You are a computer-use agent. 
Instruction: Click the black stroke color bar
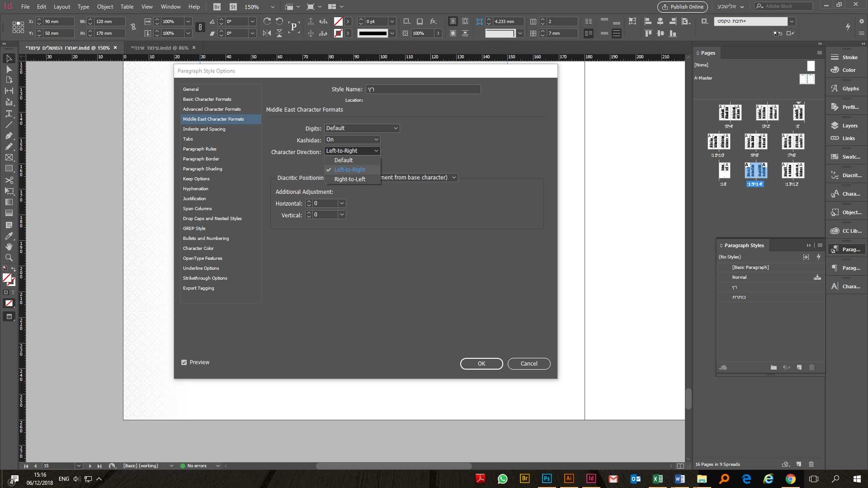click(373, 33)
